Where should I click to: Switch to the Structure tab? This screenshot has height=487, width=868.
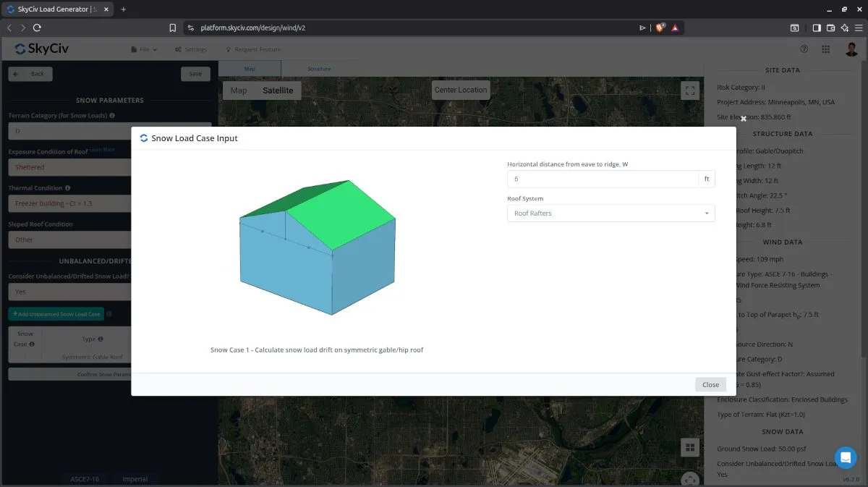coord(319,69)
